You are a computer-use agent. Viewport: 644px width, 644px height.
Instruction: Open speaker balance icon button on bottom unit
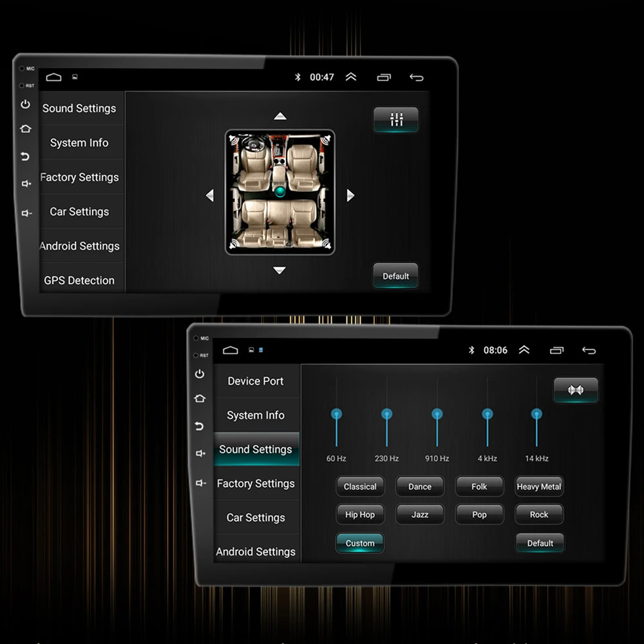click(x=576, y=390)
